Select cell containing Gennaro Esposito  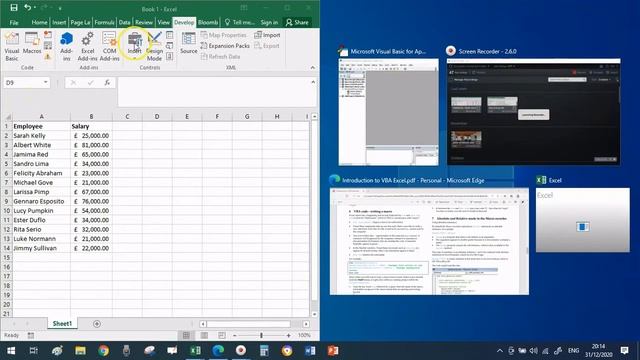point(41,201)
